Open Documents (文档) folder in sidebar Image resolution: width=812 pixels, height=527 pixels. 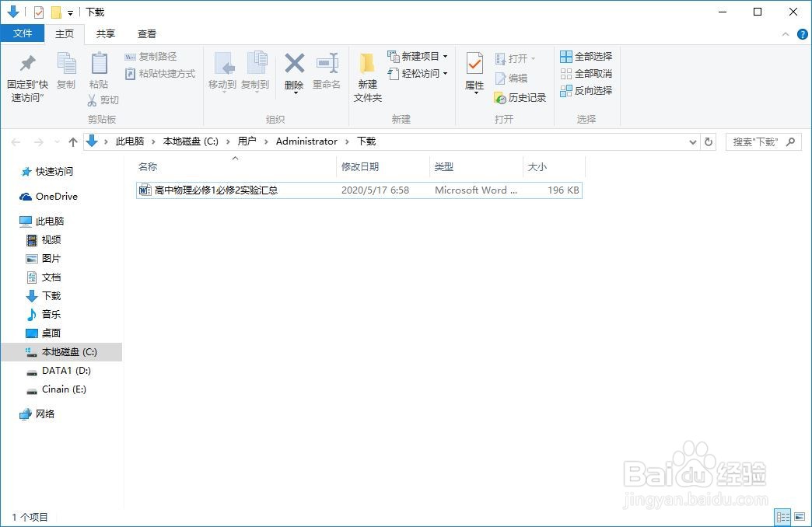click(x=44, y=277)
